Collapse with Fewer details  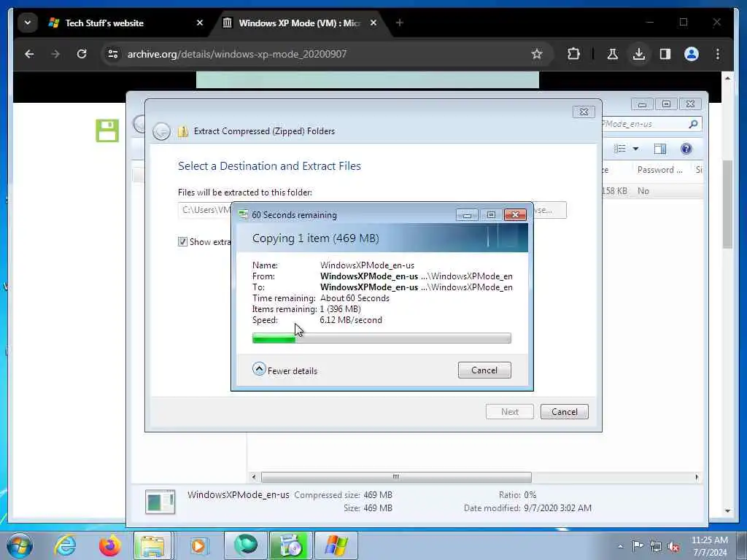pos(285,370)
